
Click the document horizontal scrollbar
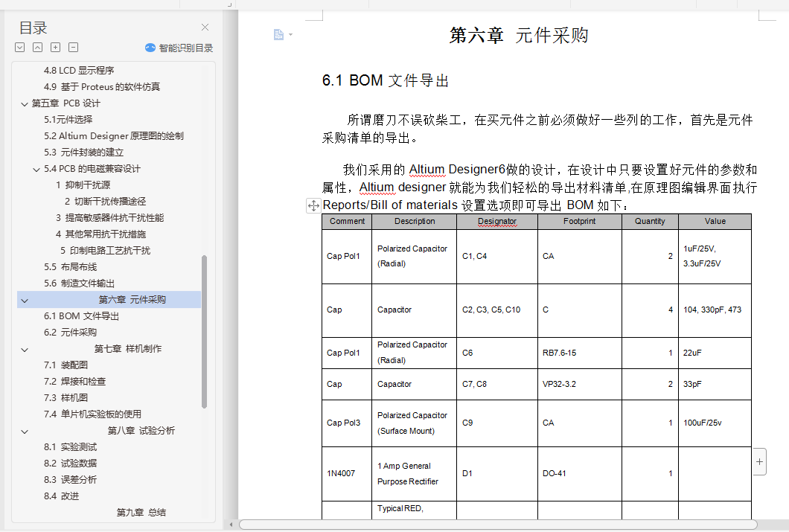[x=498, y=525]
